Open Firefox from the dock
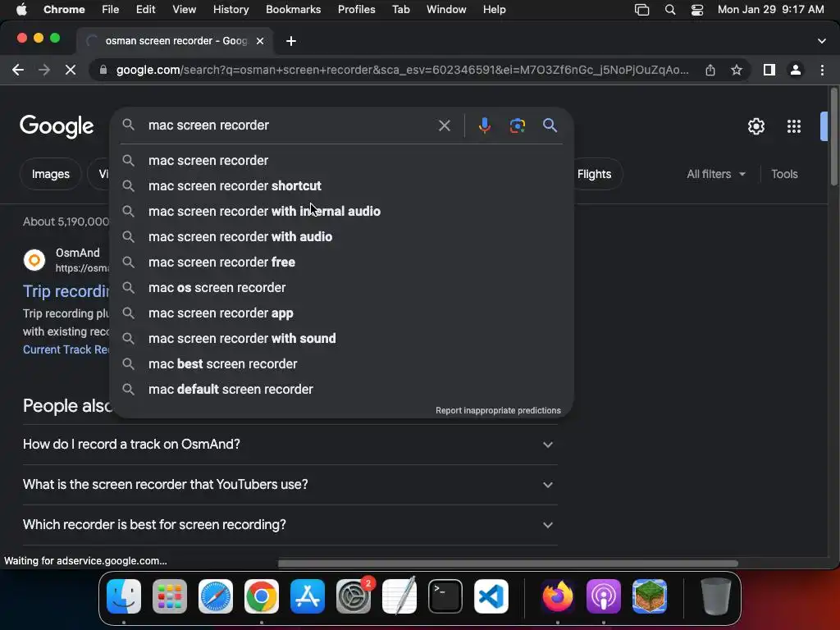The image size is (840, 630). (558, 596)
